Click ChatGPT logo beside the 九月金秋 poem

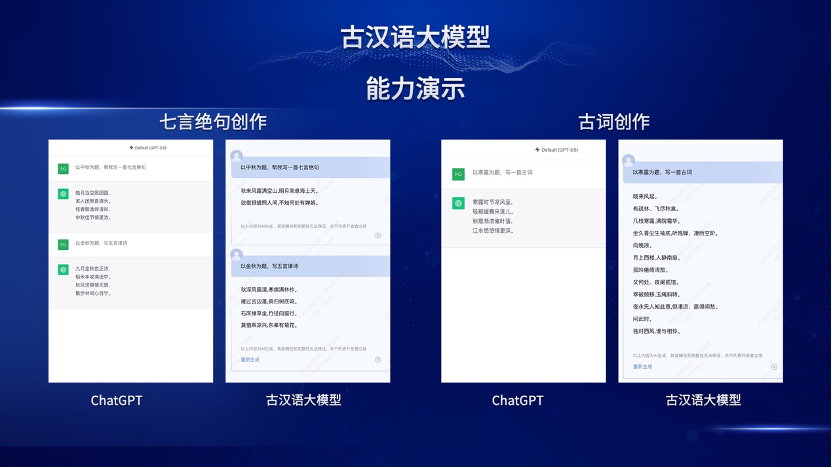point(63,268)
